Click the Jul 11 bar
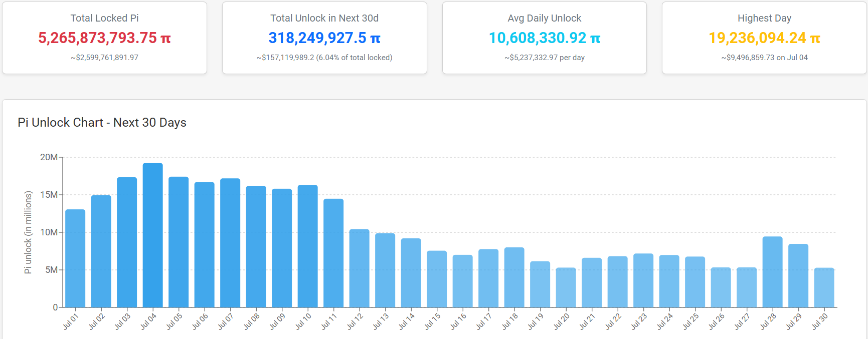The image size is (868, 339). 333,253
